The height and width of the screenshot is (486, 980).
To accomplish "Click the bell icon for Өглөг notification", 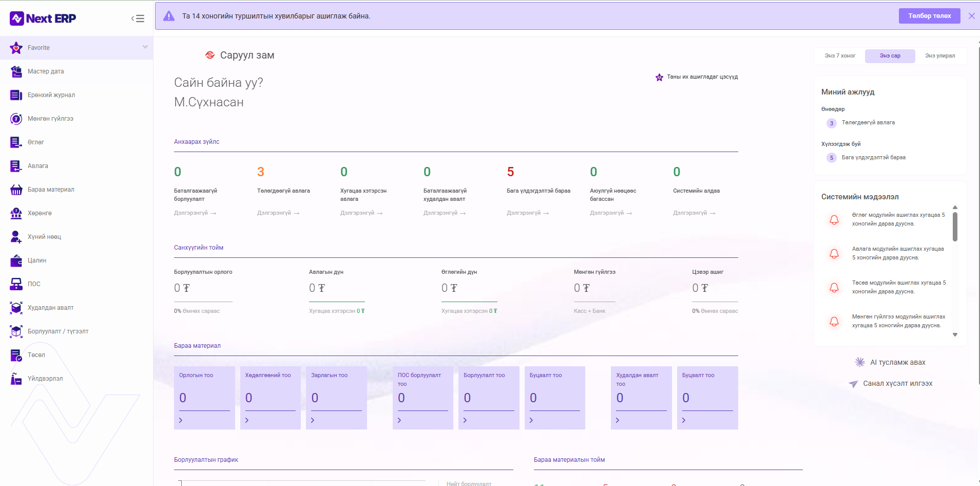I will (834, 220).
